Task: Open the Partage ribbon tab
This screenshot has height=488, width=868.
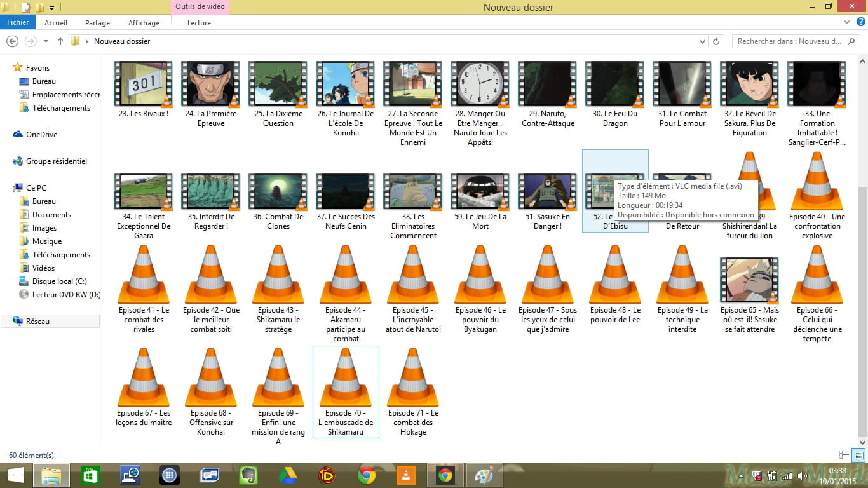Action: pos(97,23)
